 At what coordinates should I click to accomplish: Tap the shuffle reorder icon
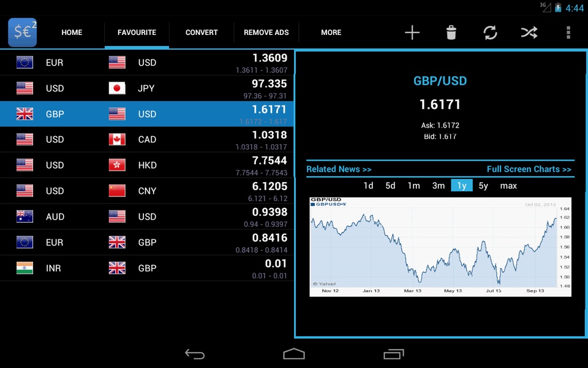pyautogui.click(x=529, y=33)
